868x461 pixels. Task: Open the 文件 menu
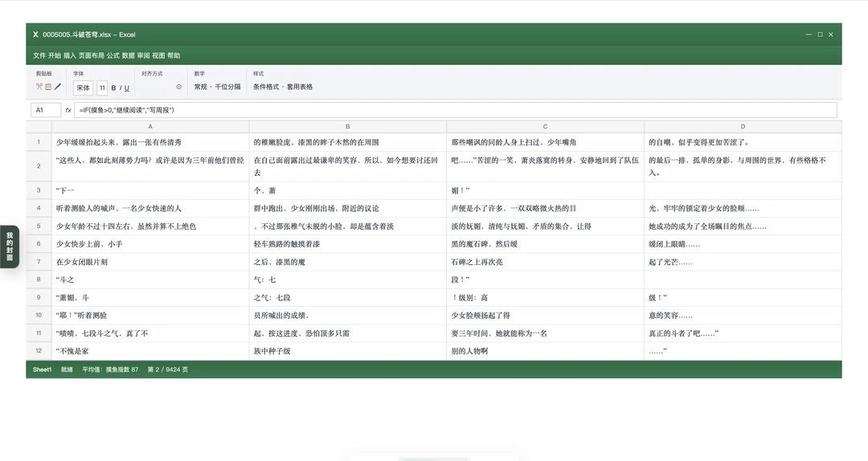pyautogui.click(x=39, y=55)
